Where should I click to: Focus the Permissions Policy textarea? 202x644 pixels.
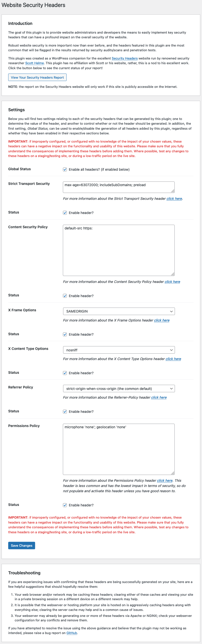click(119, 449)
